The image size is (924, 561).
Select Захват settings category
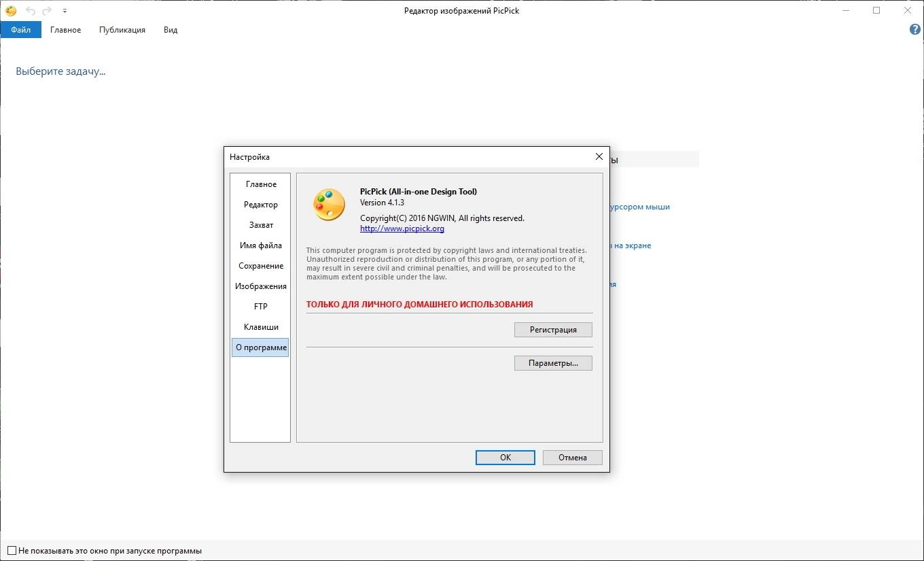[x=261, y=225]
